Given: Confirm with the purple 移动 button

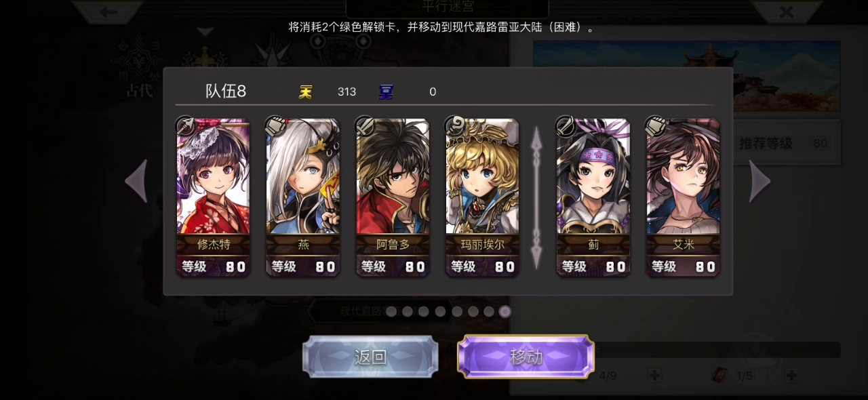Looking at the screenshot, I should pyautogui.click(x=526, y=357).
